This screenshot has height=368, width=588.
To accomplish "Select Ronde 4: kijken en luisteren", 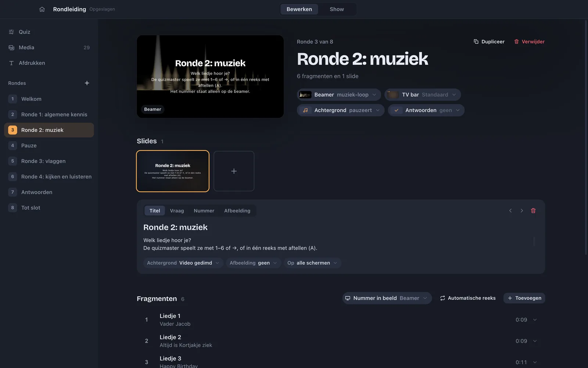I will [x=49, y=177].
